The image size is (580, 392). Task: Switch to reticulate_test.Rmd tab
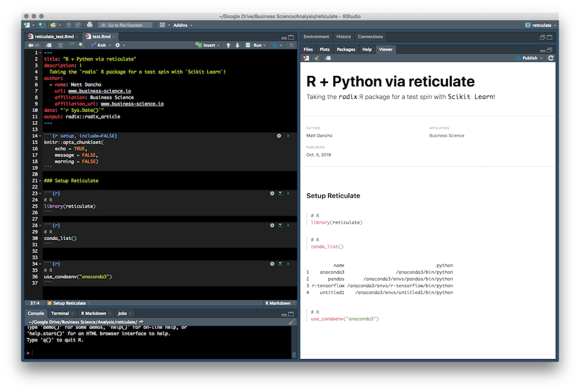(54, 37)
